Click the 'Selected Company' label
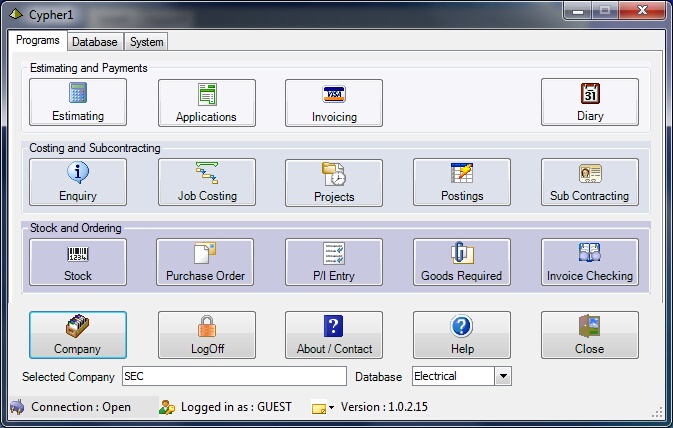Viewport: 673px width, 428px height. (68, 377)
